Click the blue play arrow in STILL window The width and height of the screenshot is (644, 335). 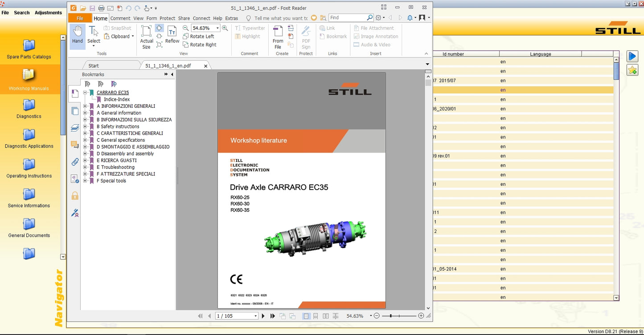(632, 56)
